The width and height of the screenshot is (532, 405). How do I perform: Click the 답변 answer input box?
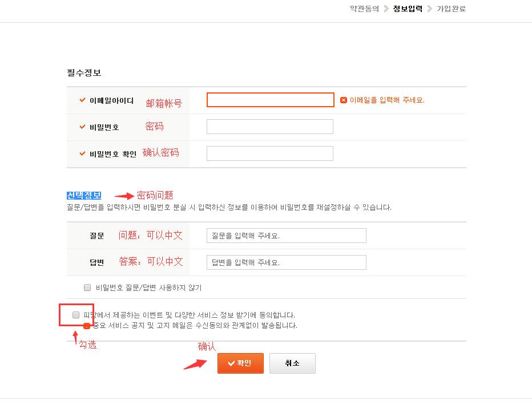pos(286,262)
